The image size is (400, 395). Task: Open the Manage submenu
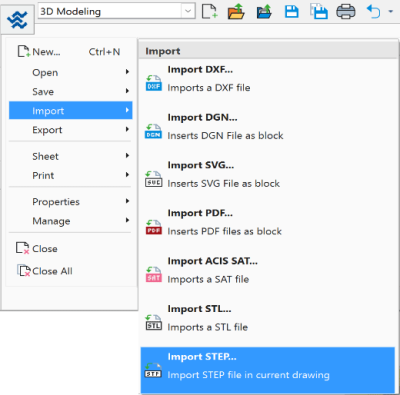(x=70, y=221)
